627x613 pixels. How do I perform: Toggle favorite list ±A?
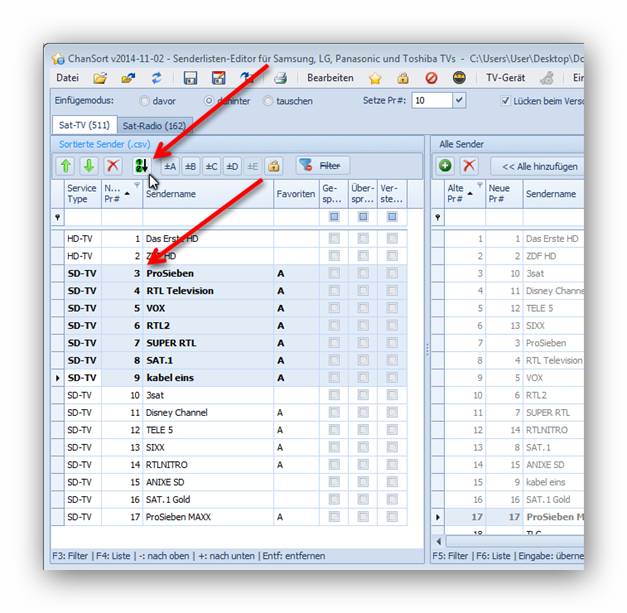[170, 166]
